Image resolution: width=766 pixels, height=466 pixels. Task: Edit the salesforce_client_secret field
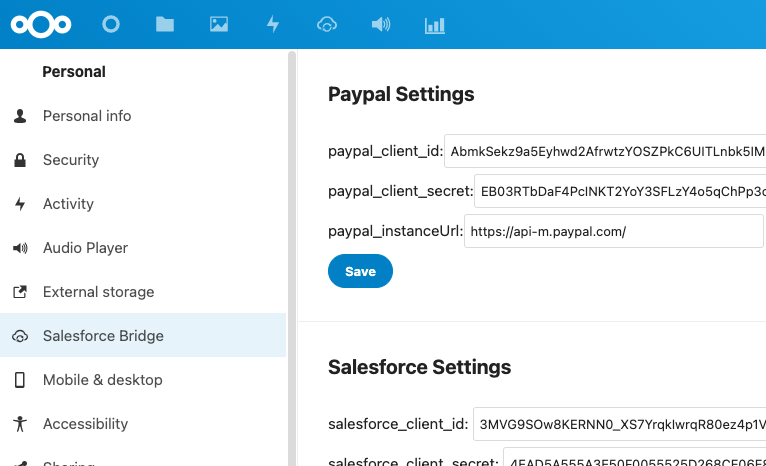(x=635, y=457)
